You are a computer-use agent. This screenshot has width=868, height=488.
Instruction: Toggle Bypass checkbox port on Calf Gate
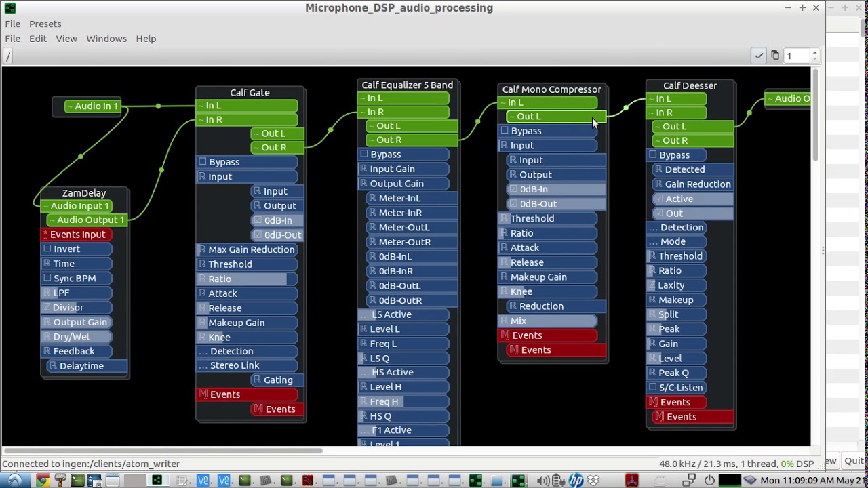247,162
